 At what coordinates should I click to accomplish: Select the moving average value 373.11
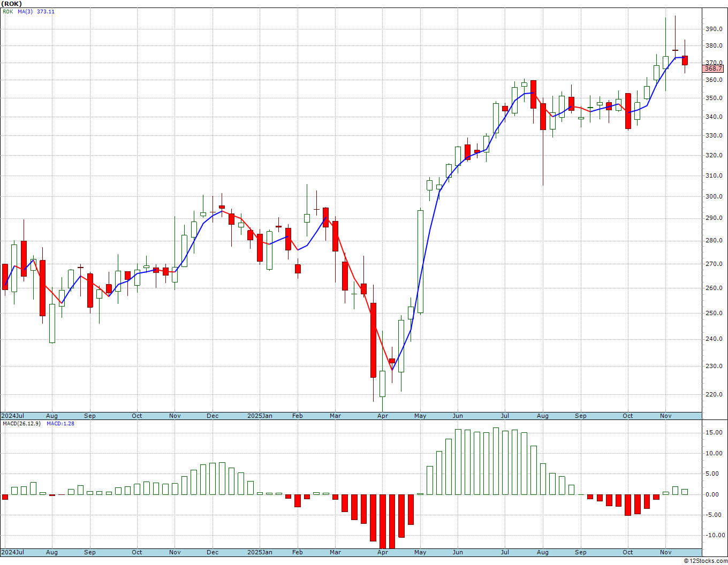[45, 12]
